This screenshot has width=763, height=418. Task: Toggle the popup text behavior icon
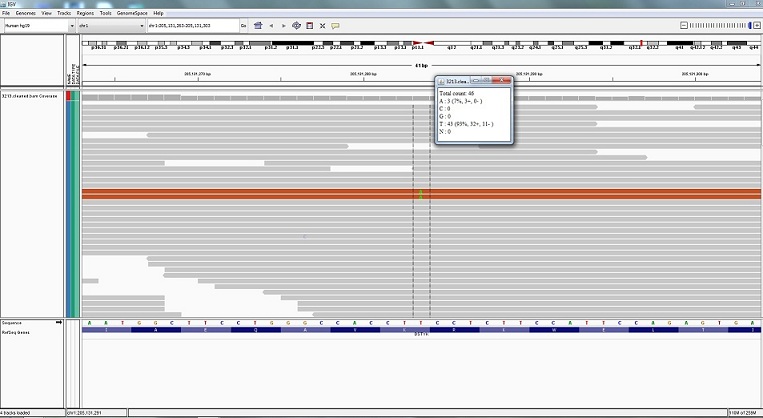point(335,26)
